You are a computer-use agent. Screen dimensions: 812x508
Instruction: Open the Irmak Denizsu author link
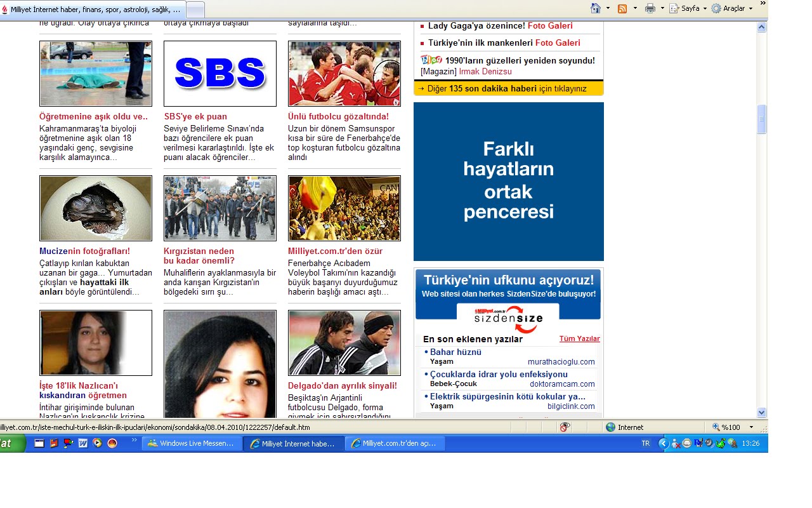[485, 72]
